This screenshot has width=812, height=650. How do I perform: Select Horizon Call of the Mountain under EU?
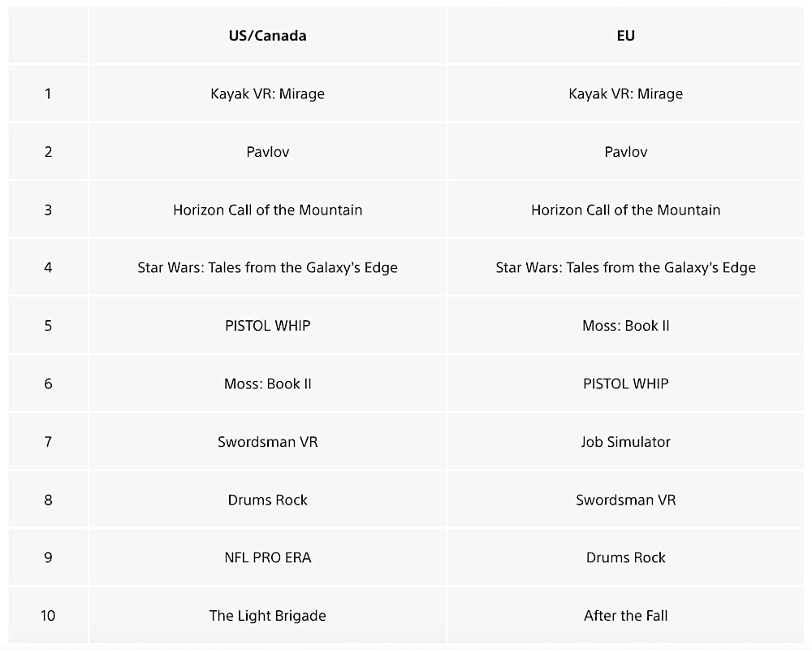[x=625, y=210]
